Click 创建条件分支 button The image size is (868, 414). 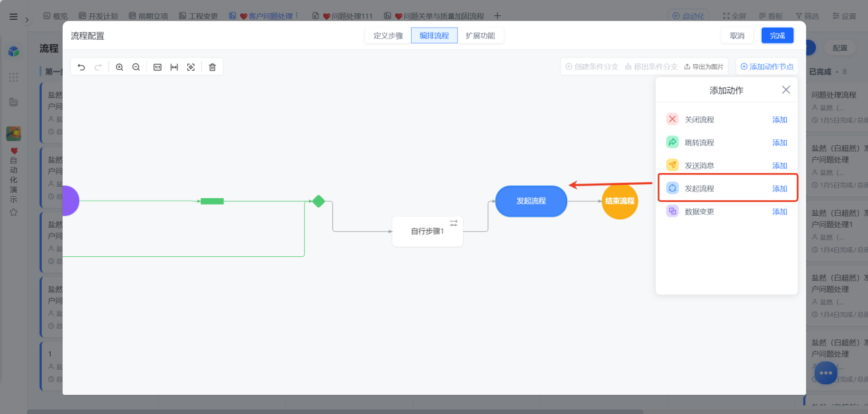[592, 67]
